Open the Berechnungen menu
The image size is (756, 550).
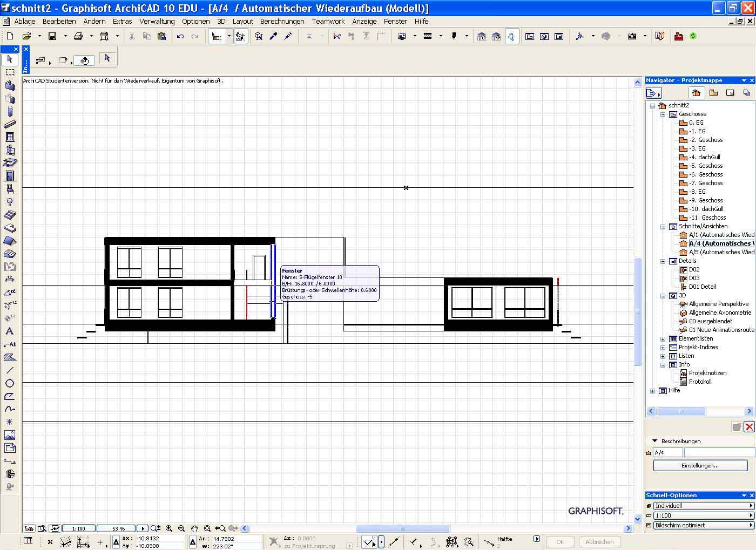pyautogui.click(x=282, y=22)
